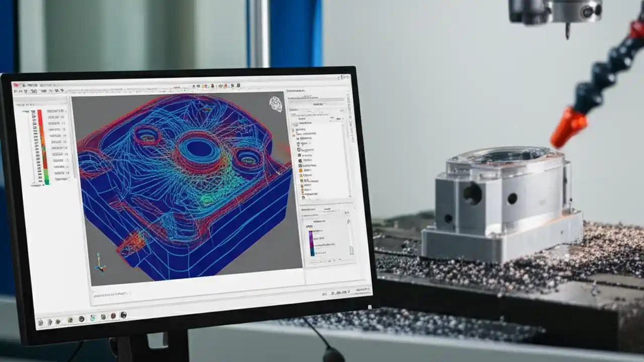Select the red collision-check icon on the top toolbar
644x362 pixels.
(x=211, y=85)
